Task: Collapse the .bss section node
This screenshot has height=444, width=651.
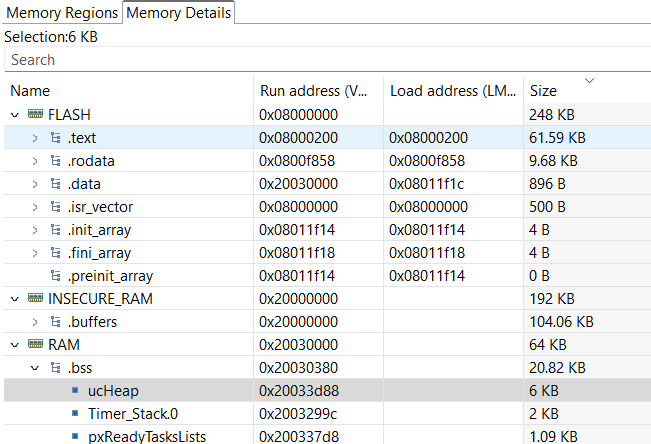Action: coord(35,368)
